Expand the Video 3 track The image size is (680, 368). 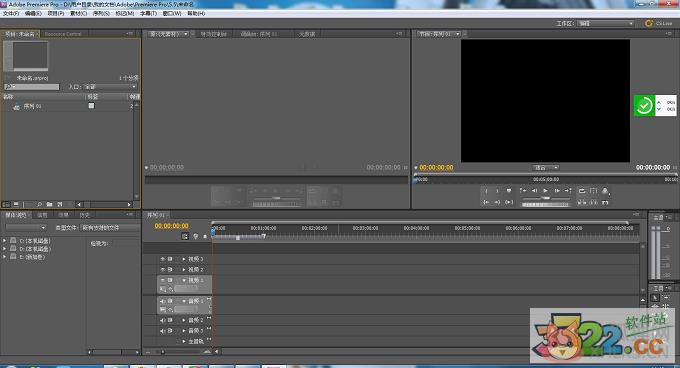184,259
